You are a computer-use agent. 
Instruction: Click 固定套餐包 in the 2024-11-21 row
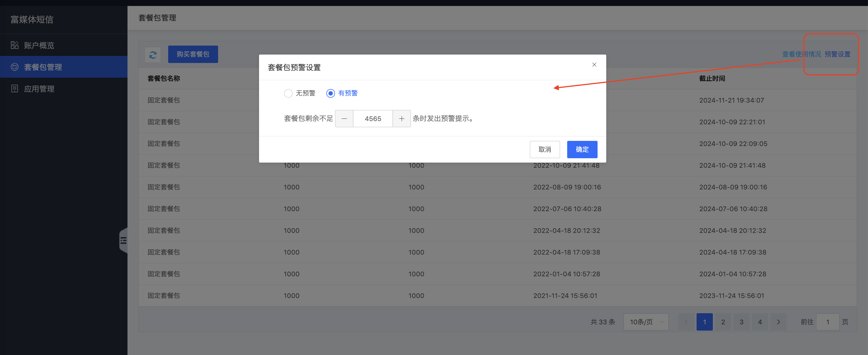pos(164,100)
